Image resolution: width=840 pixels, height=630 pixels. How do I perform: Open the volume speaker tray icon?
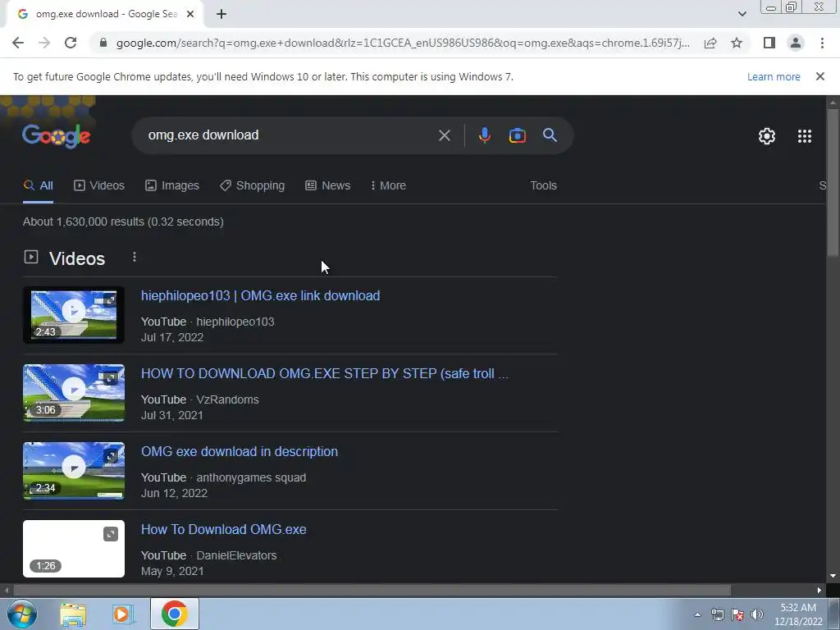pos(757,614)
